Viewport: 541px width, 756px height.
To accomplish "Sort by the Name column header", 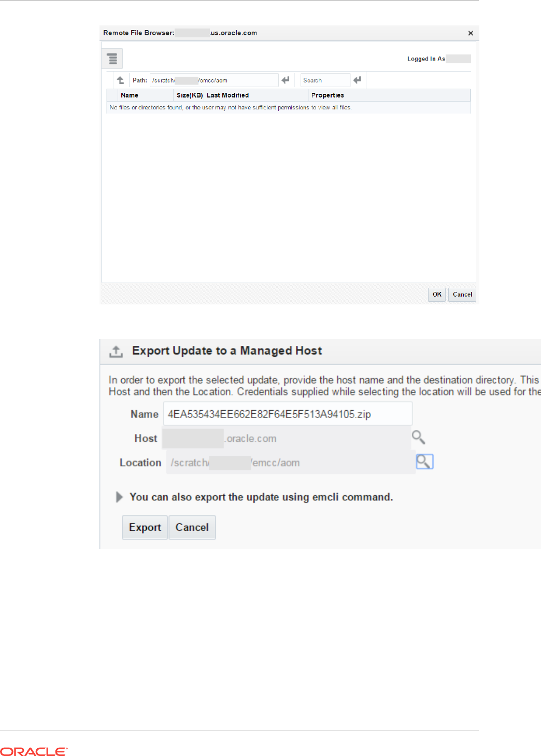I will (x=146, y=95).
